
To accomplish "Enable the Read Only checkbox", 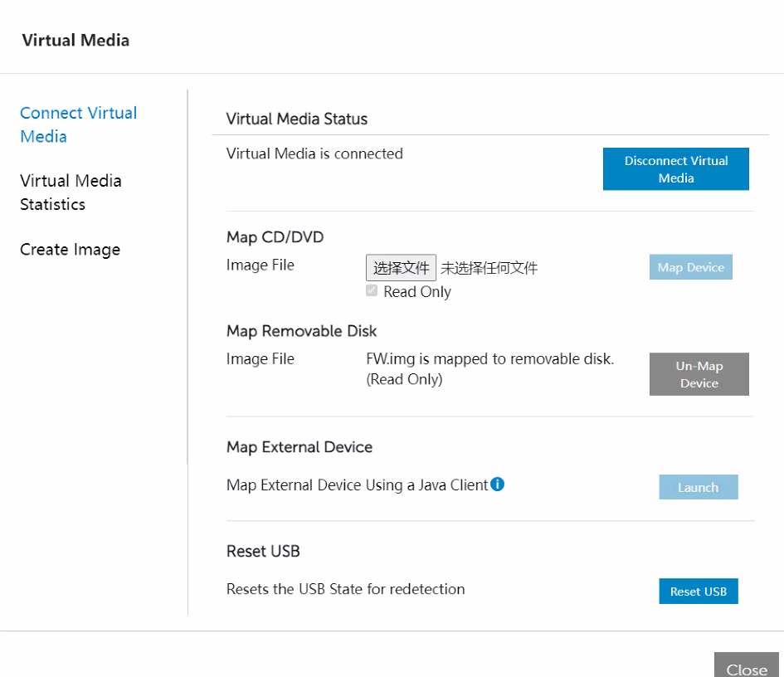I will pyautogui.click(x=372, y=290).
